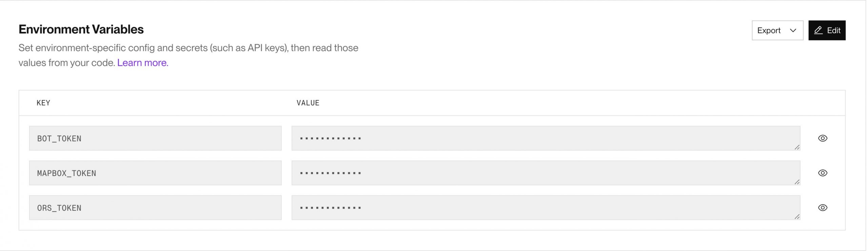This screenshot has width=868, height=251.
Task: Click the MAPBOX_TOKEN value resize handle
Action: coord(797,182)
